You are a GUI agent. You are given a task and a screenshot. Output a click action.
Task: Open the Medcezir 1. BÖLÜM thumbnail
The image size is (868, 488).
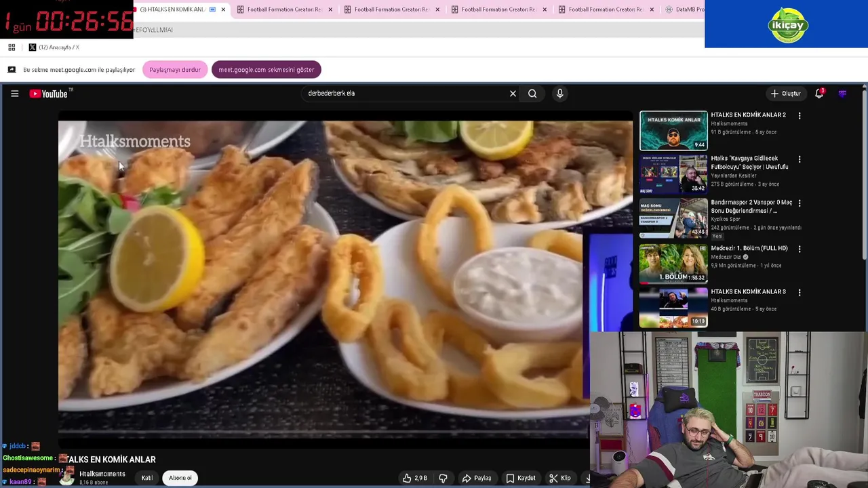(673, 263)
